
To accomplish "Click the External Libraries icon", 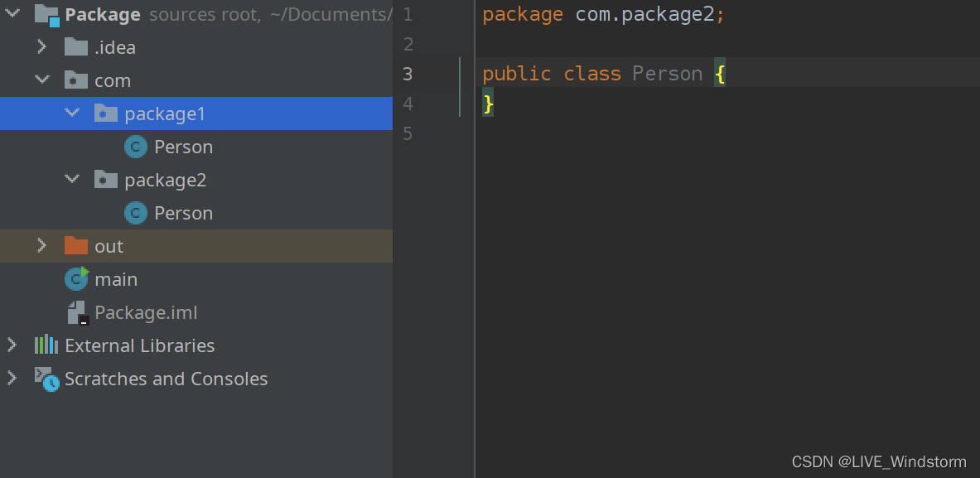I will pyautogui.click(x=46, y=345).
